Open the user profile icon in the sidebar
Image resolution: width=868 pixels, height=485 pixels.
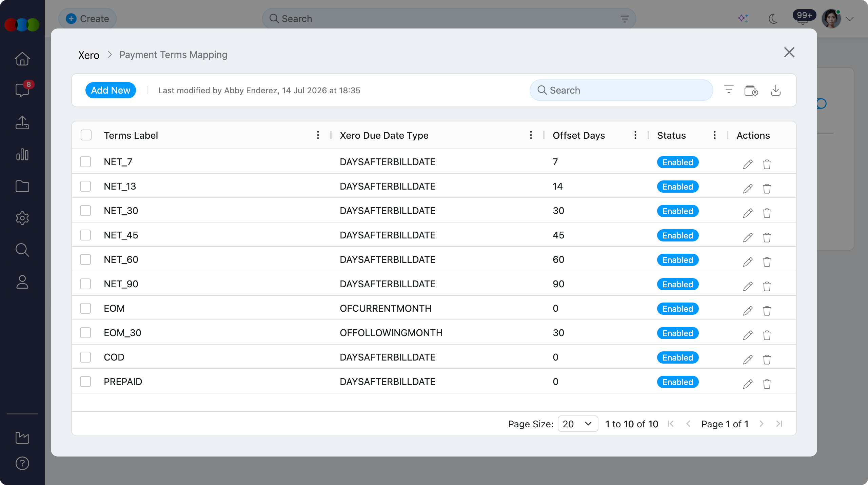coord(22,282)
